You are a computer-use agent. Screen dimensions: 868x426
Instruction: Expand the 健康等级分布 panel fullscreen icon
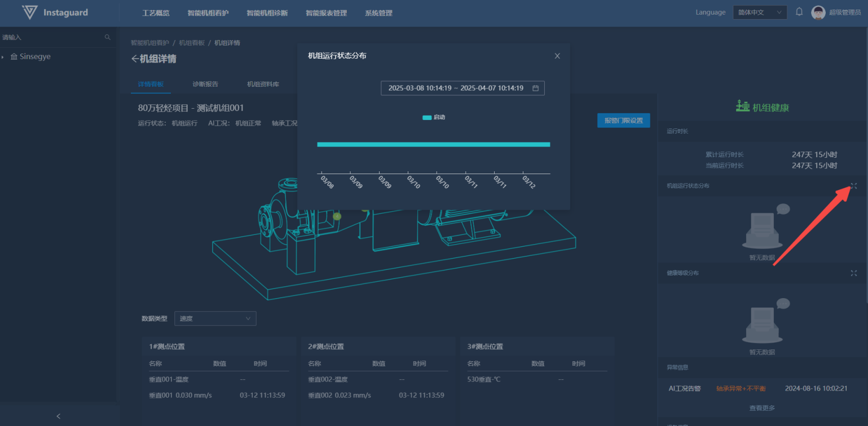click(x=853, y=273)
